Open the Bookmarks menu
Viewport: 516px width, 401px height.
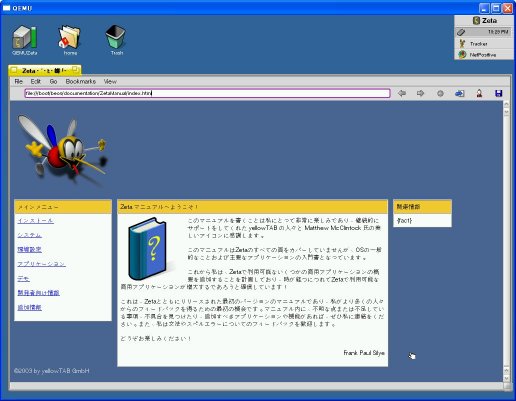tap(81, 81)
